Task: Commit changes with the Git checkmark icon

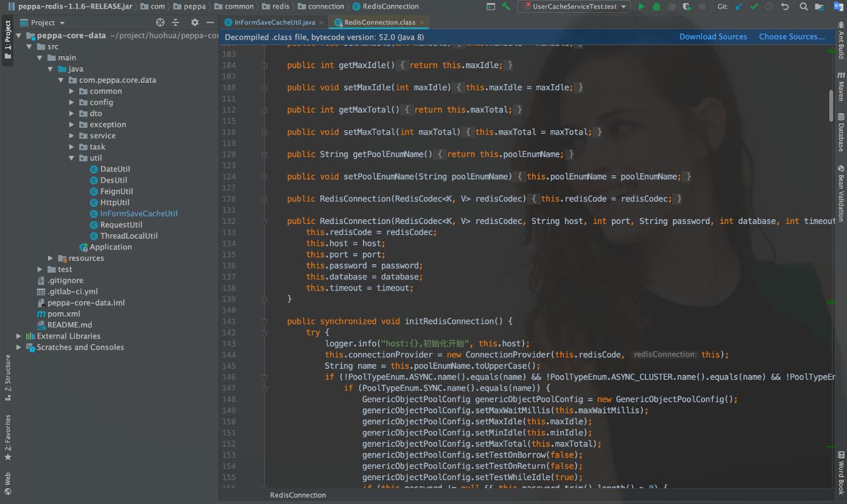Action: tap(754, 7)
